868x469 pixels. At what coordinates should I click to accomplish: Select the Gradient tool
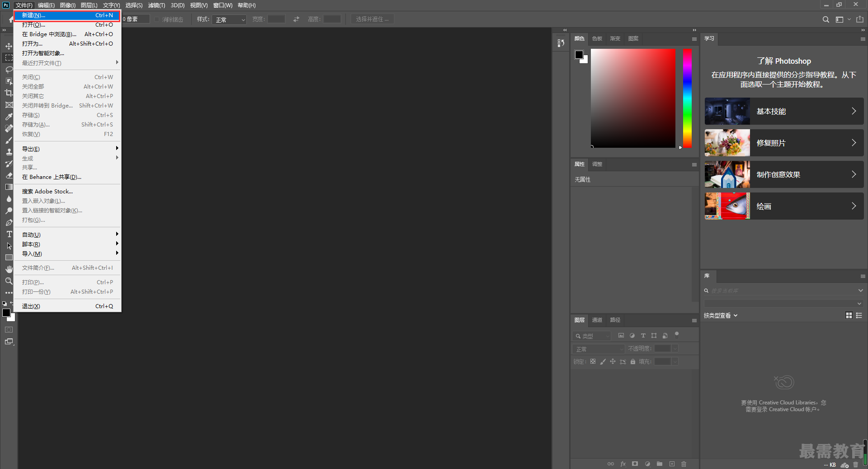pos(9,187)
